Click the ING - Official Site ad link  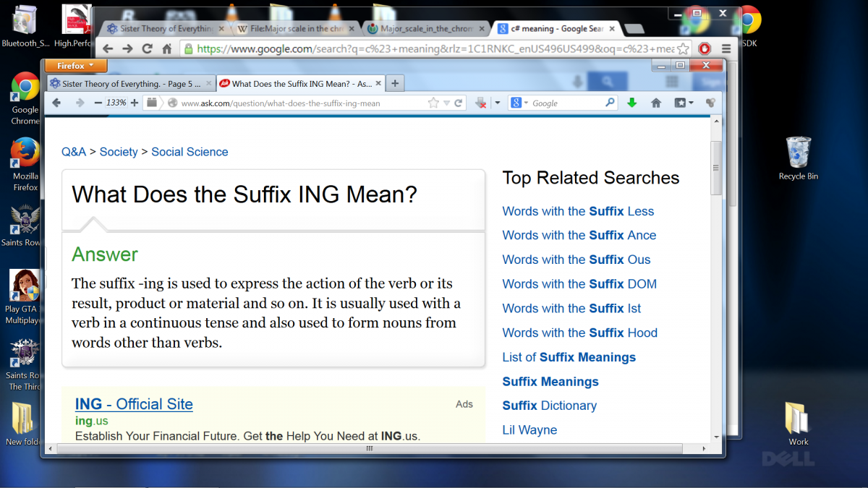tap(134, 404)
